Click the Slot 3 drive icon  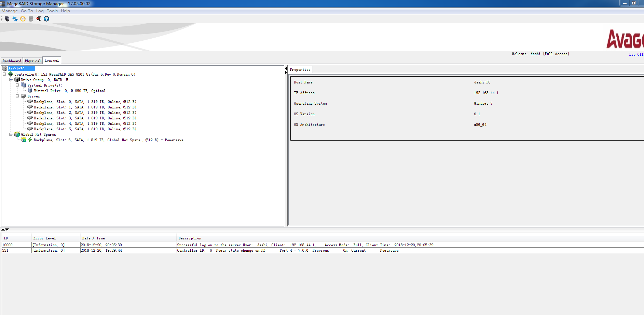click(x=30, y=118)
